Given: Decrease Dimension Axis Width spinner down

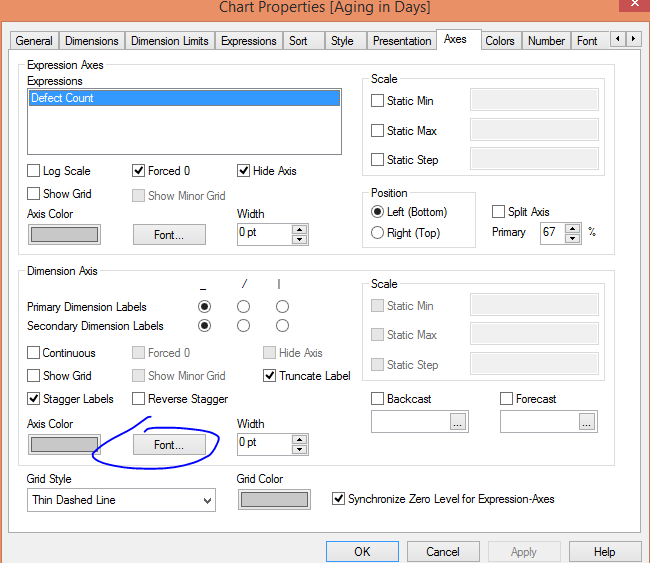Looking at the screenshot, I should pos(299,449).
